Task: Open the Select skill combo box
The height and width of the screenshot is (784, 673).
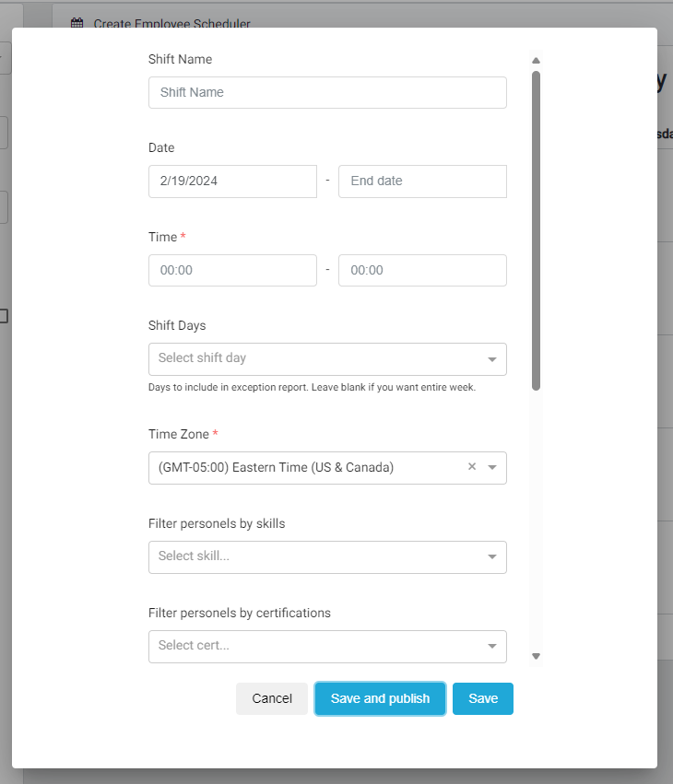Action: pos(313,556)
